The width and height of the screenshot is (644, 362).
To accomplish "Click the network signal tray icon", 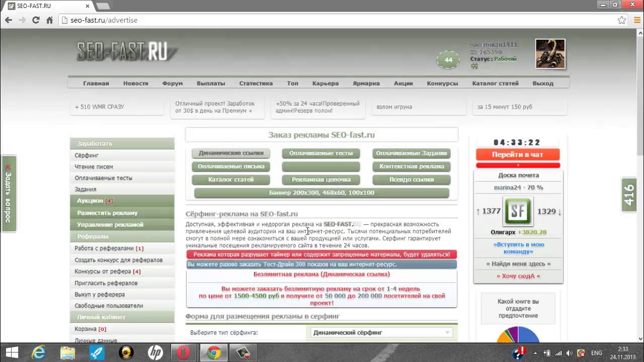I will point(559,353).
